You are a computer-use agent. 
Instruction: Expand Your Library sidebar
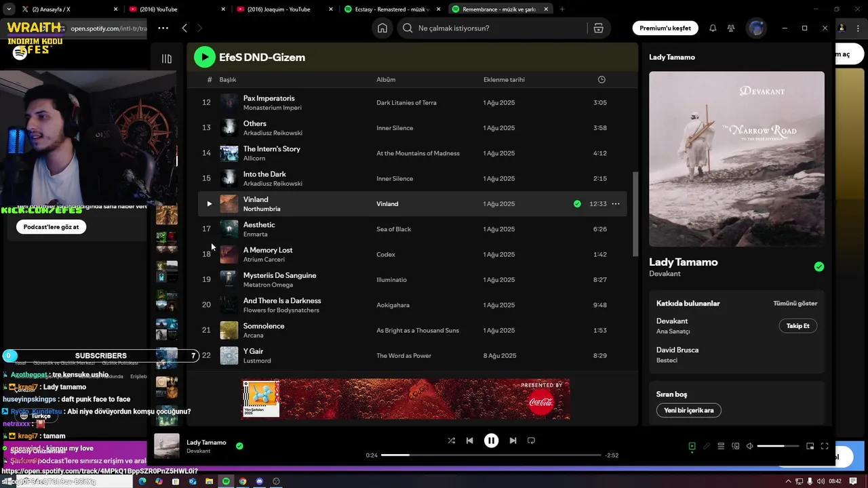tap(167, 58)
